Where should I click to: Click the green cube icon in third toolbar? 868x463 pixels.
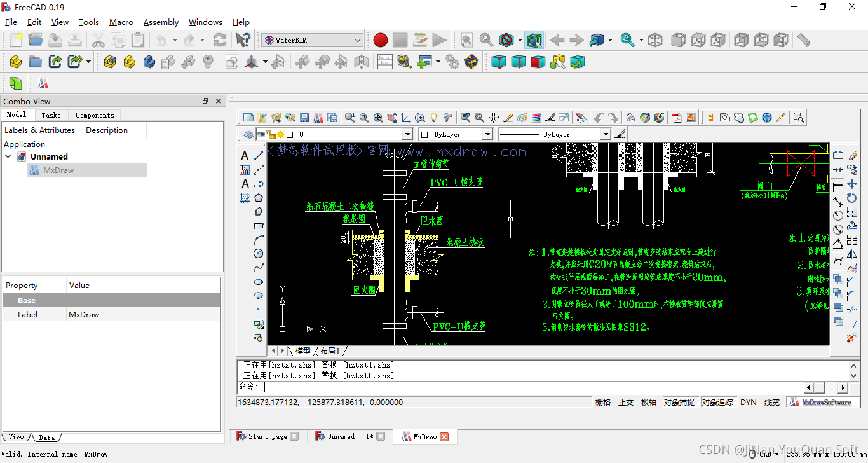(16, 83)
